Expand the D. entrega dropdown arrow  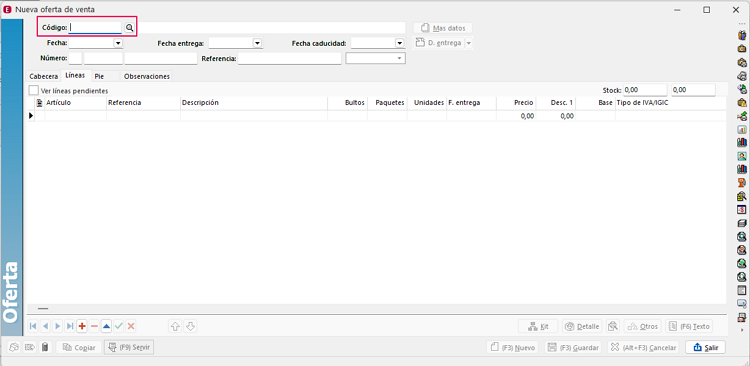point(469,43)
